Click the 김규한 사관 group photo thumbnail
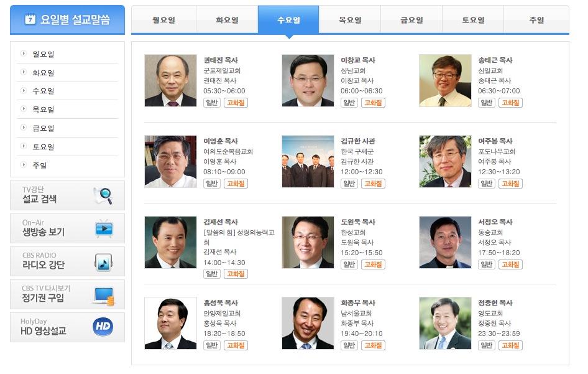588x374 pixels. coord(308,161)
